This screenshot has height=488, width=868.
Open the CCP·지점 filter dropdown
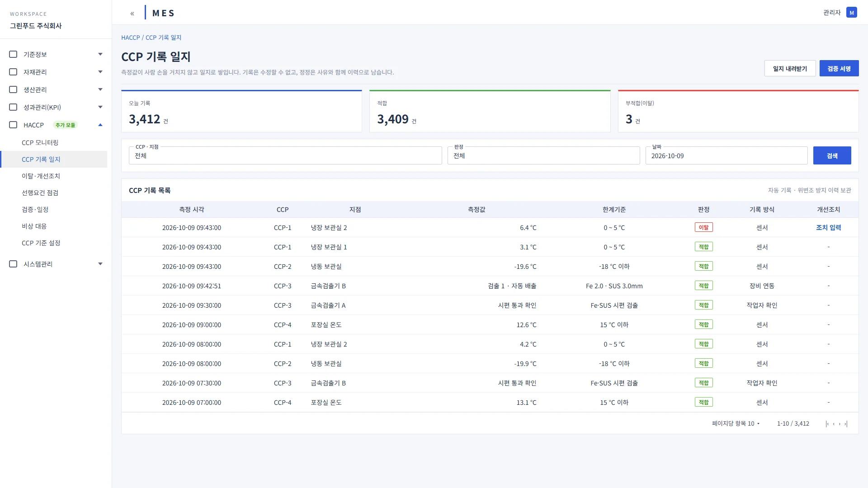tap(285, 155)
